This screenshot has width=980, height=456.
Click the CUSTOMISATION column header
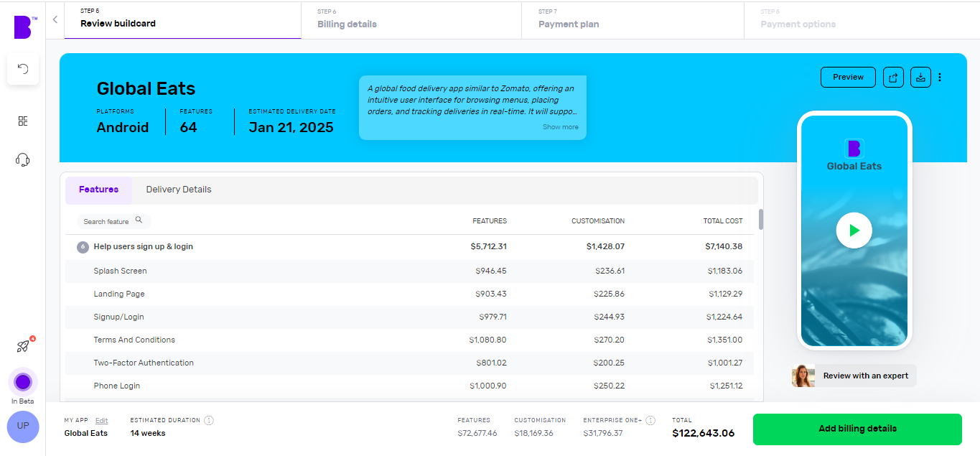(x=598, y=221)
